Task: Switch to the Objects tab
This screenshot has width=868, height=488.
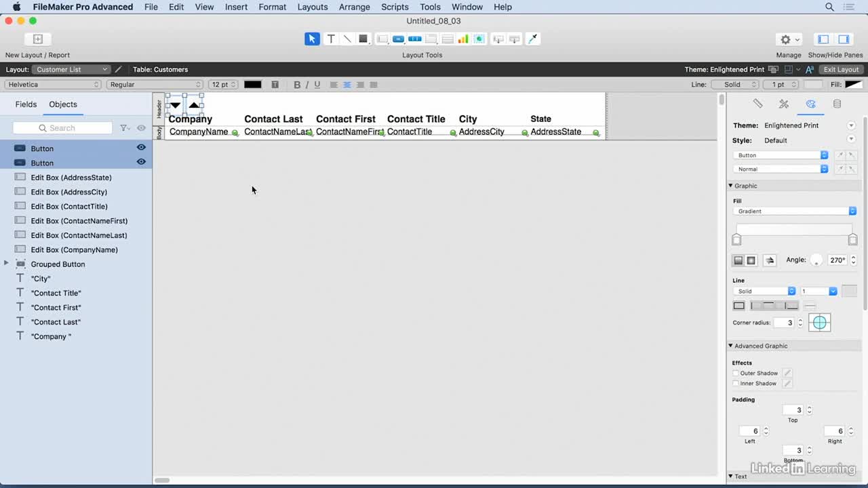Action: 63,104
